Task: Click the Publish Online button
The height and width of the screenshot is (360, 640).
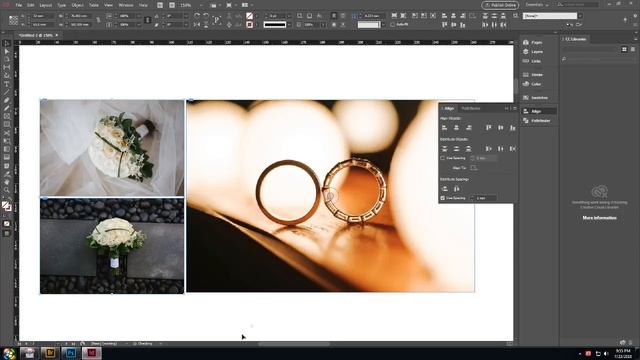Action: 500,5
